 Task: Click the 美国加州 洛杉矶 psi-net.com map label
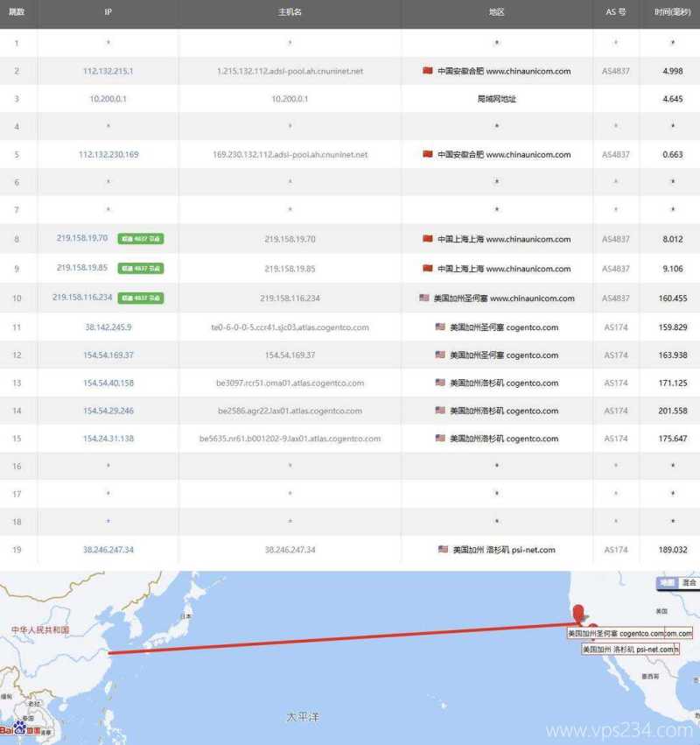[628, 650]
